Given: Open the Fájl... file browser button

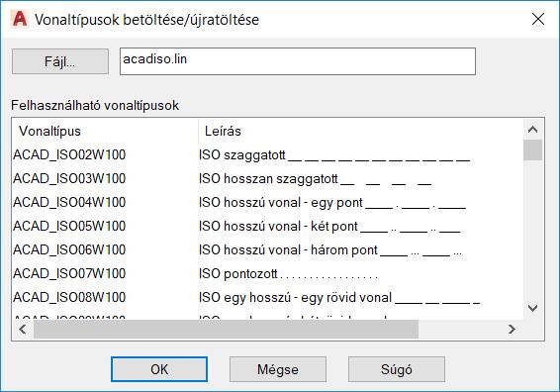Looking at the screenshot, I should click(x=60, y=61).
